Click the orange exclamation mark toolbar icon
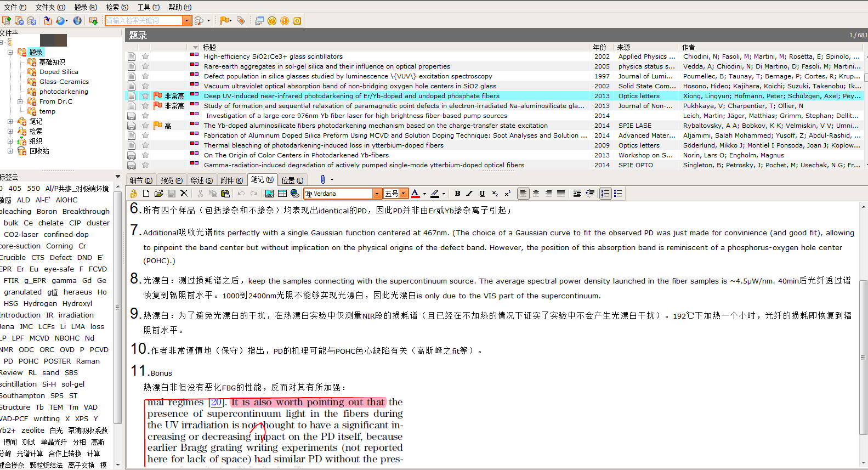 click(285, 21)
